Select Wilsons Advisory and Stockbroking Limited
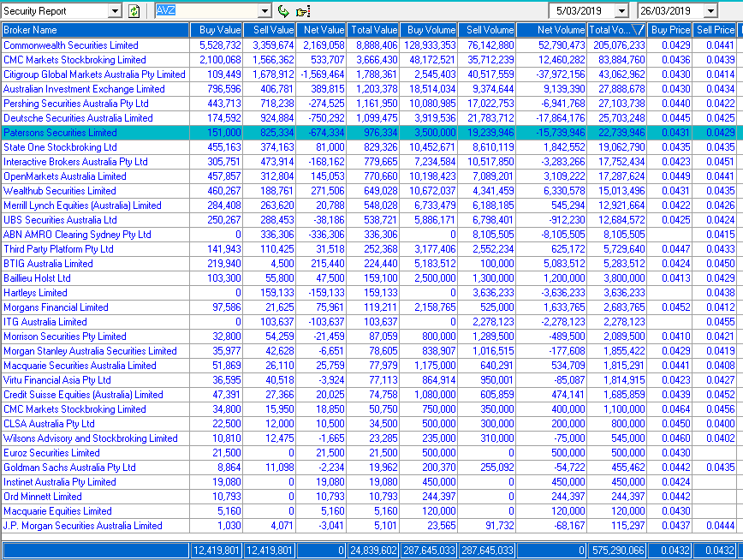Screen dimensions: 743x560 click(x=91, y=438)
